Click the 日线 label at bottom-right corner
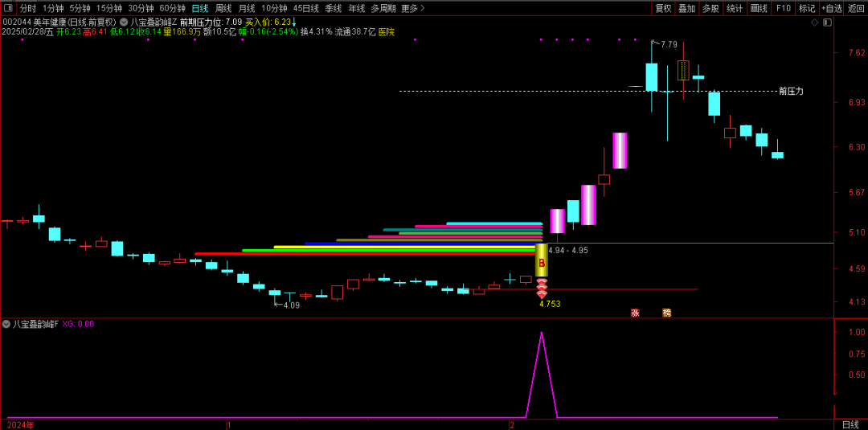This screenshot has height=430, width=868. [x=850, y=424]
